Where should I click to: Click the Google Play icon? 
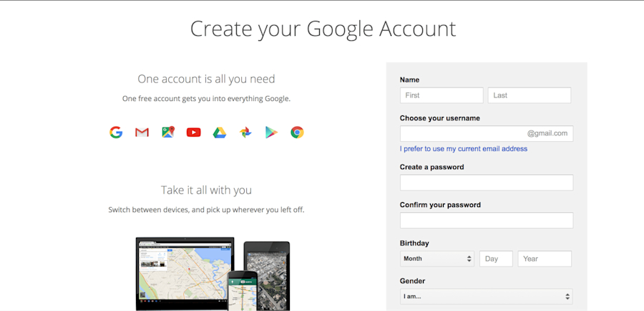point(271,133)
